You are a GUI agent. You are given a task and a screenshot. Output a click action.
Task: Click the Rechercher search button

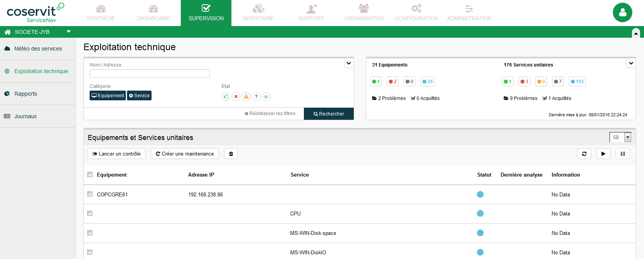[329, 114]
